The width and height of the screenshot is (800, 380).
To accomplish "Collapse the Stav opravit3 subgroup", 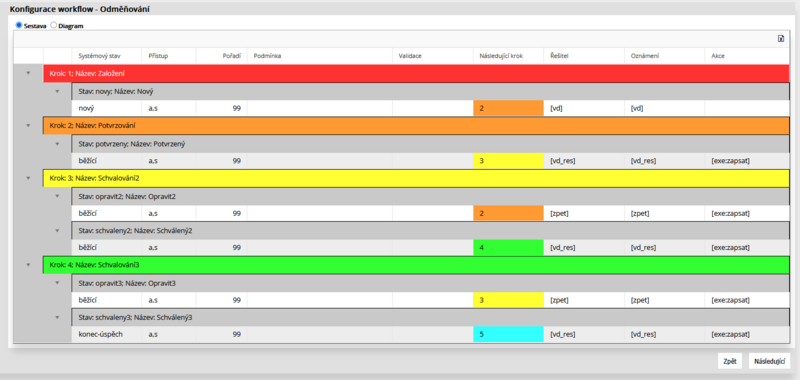I will (x=57, y=283).
